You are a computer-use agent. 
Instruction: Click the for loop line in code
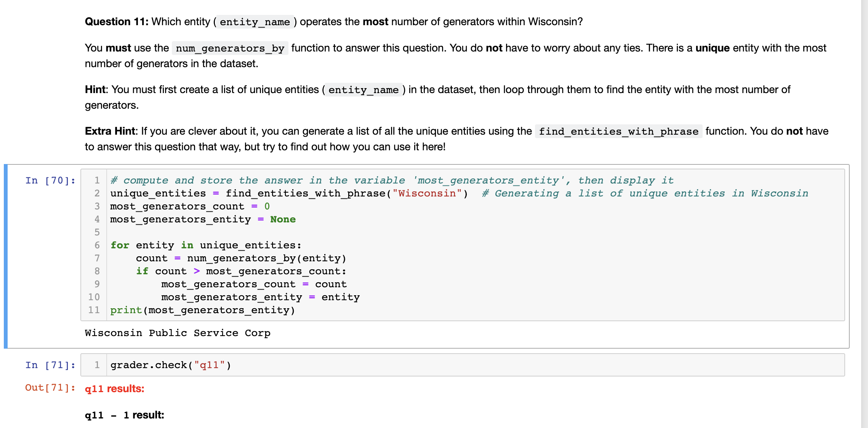click(206, 245)
